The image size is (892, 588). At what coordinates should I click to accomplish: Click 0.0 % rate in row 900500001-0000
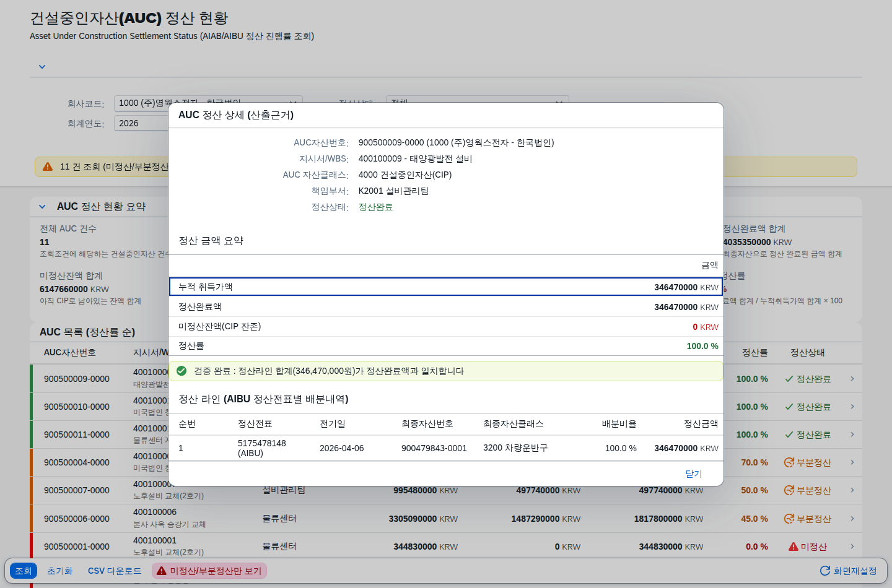click(757, 547)
